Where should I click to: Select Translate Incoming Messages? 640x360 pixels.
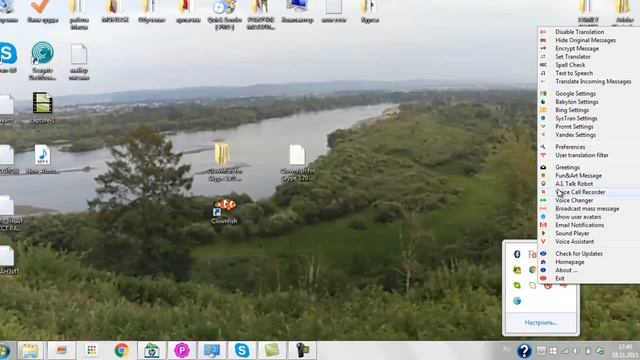click(x=593, y=81)
